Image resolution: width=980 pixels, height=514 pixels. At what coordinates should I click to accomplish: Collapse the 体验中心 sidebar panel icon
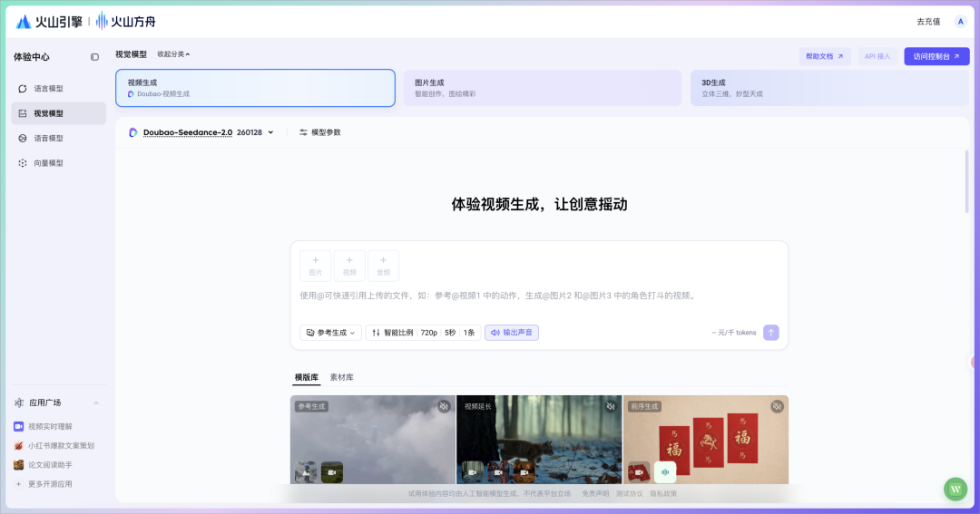94,57
